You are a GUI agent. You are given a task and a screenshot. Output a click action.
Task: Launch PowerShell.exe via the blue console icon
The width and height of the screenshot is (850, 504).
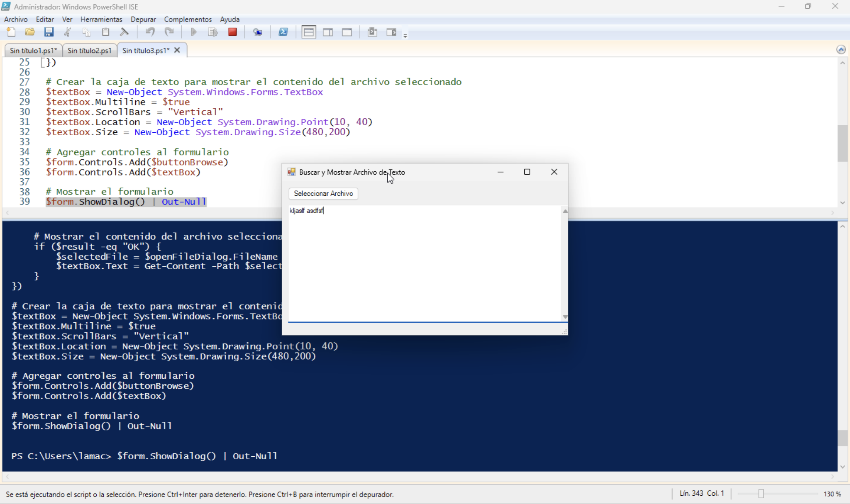click(x=283, y=32)
